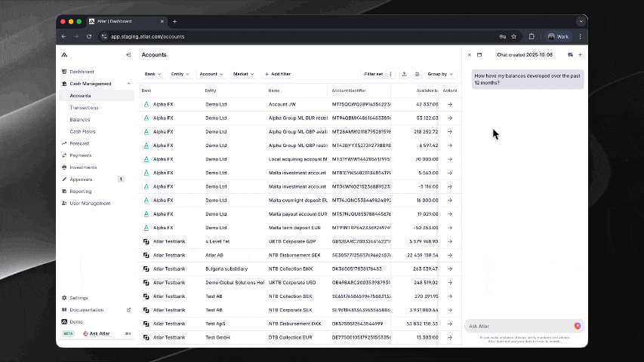Open a new browser tab
This screenshot has height=362, width=644.
[x=174, y=21]
